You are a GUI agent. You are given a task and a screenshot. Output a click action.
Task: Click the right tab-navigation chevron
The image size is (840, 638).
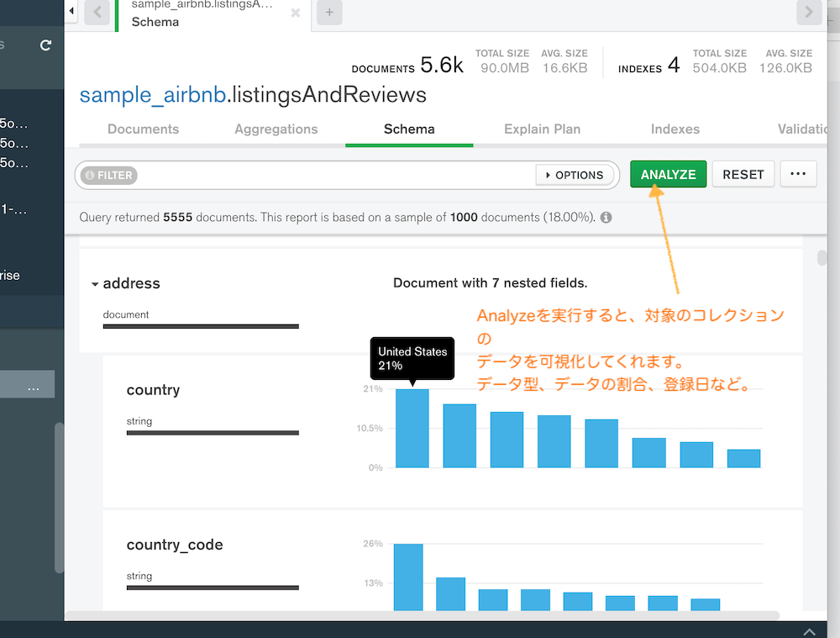click(x=808, y=13)
